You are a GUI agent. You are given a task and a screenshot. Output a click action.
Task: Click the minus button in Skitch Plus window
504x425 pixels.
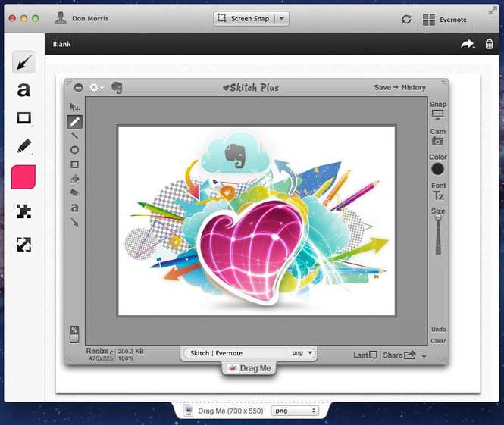coord(78,87)
